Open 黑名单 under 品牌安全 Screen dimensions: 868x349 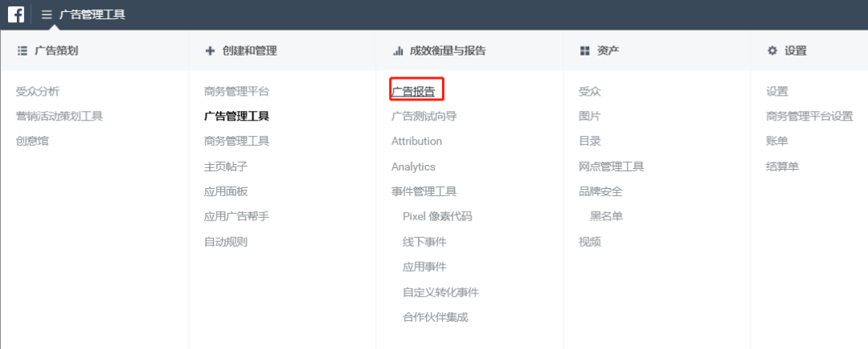click(606, 216)
